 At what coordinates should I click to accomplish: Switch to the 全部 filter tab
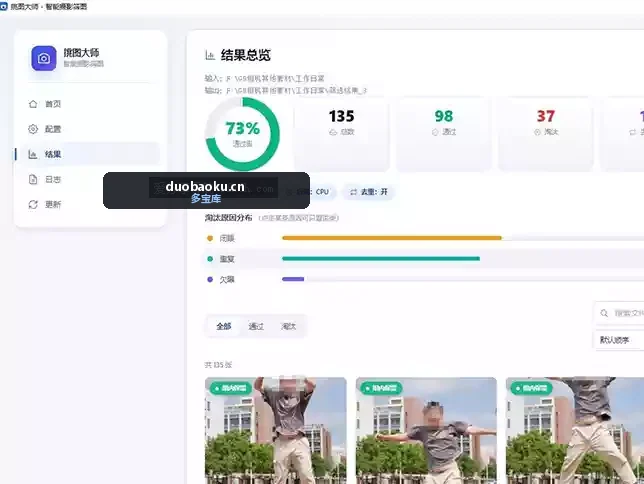tap(224, 326)
